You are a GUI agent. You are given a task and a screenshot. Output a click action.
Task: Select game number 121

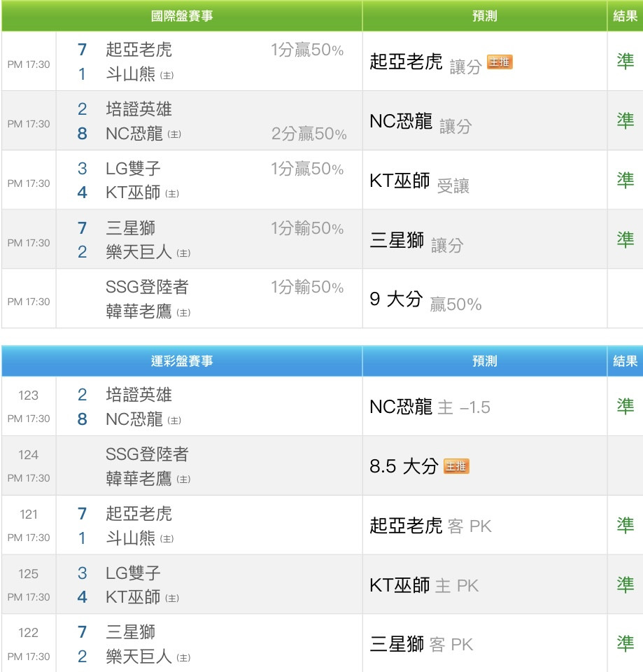(x=28, y=514)
